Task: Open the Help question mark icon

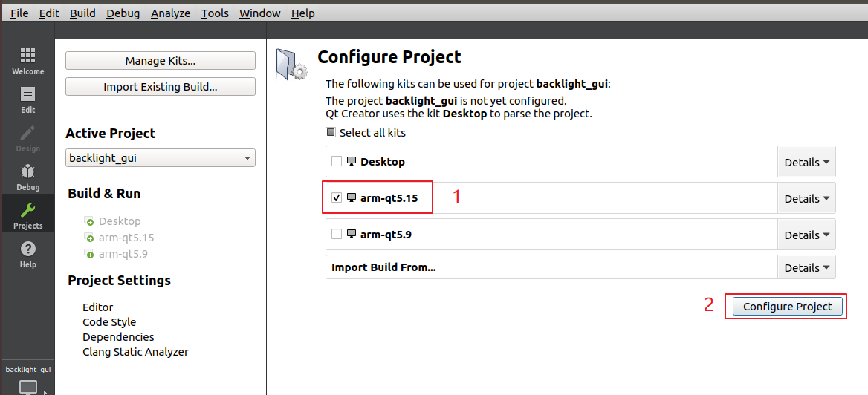Action: point(27,249)
